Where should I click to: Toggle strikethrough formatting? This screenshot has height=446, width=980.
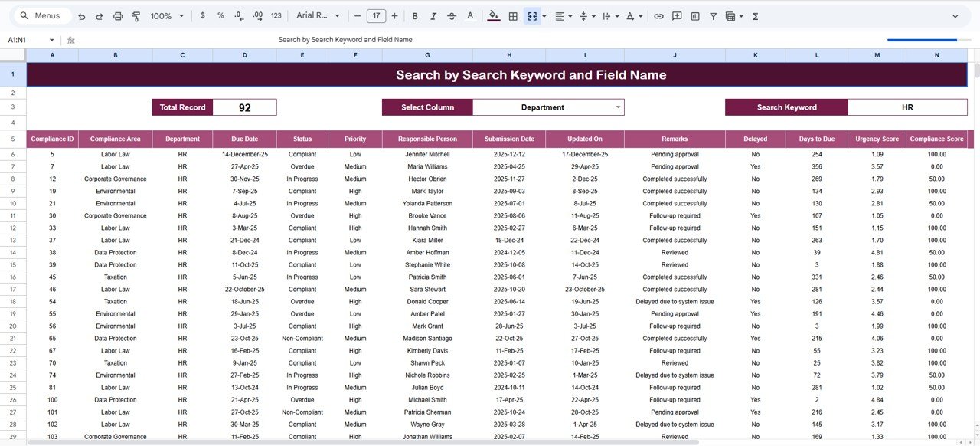(451, 15)
